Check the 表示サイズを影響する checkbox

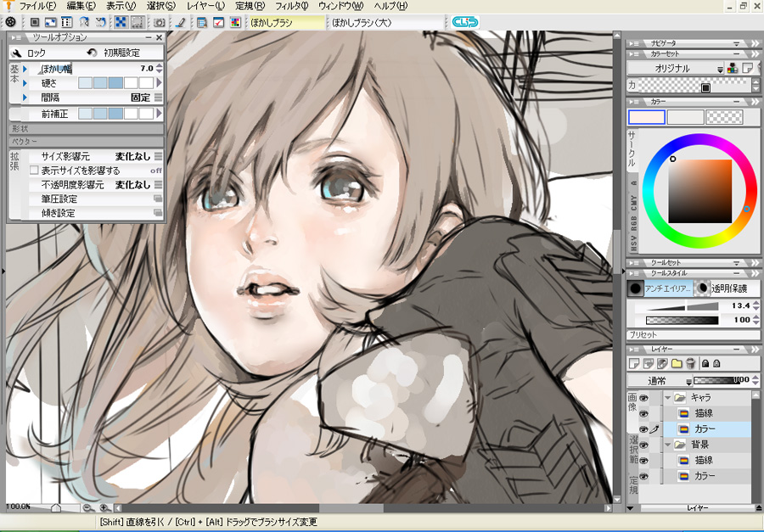click(34, 171)
